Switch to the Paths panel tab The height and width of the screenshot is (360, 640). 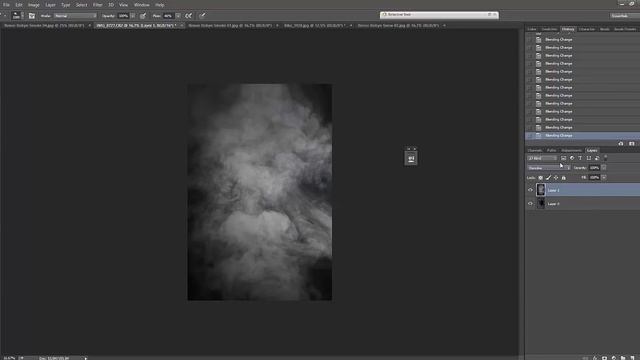click(x=551, y=150)
